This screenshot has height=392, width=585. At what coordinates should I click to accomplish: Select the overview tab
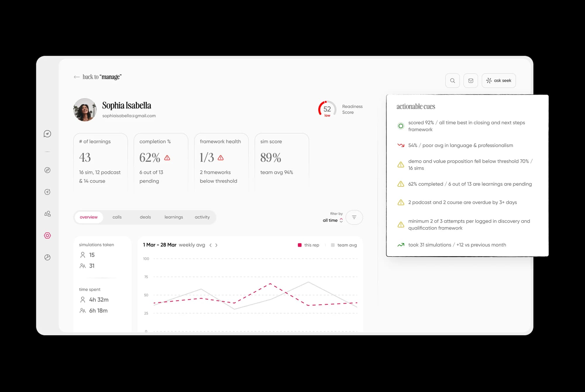(x=89, y=217)
